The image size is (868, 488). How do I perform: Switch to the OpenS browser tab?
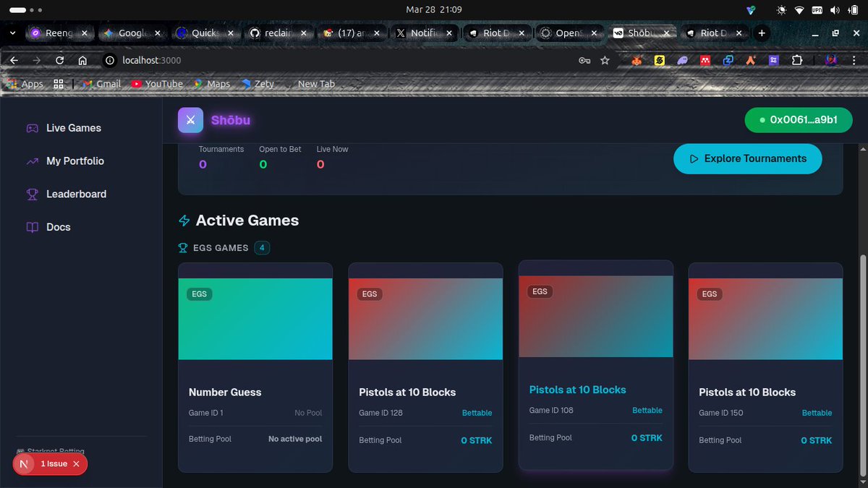570,33
